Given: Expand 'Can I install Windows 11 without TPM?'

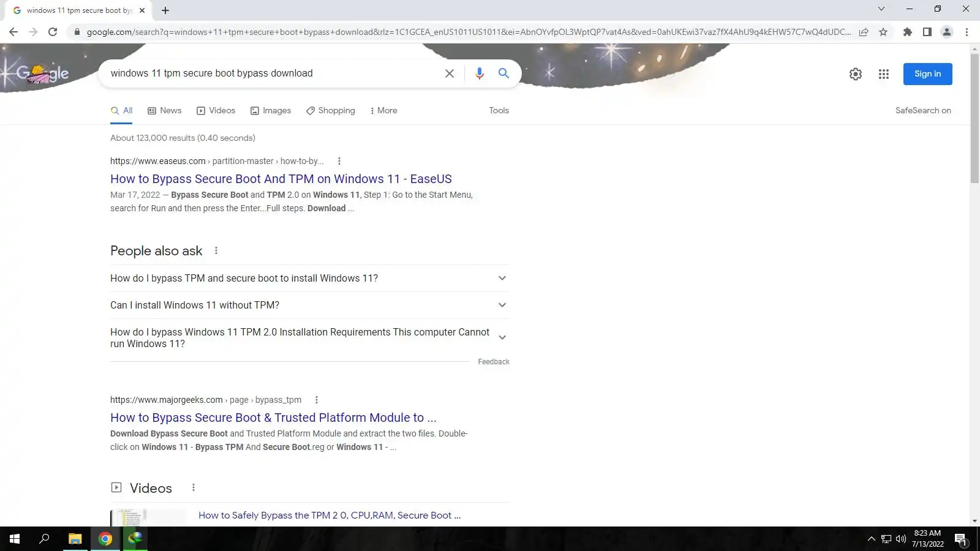Looking at the screenshot, I should point(310,305).
